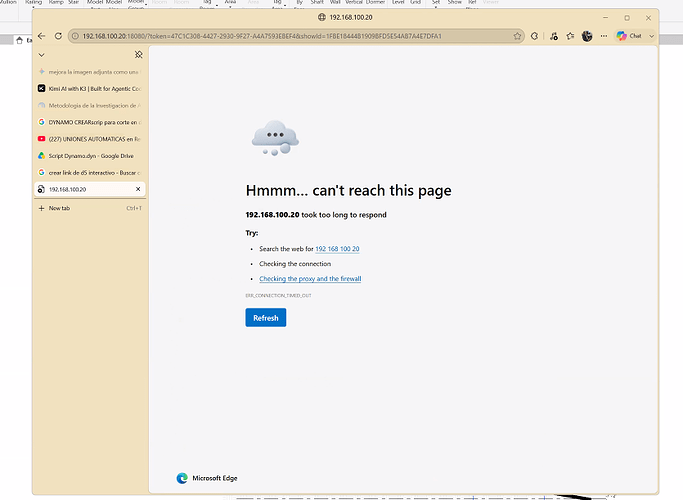Open the user profile avatar
The image size is (683, 500).
click(x=587, y=36)
